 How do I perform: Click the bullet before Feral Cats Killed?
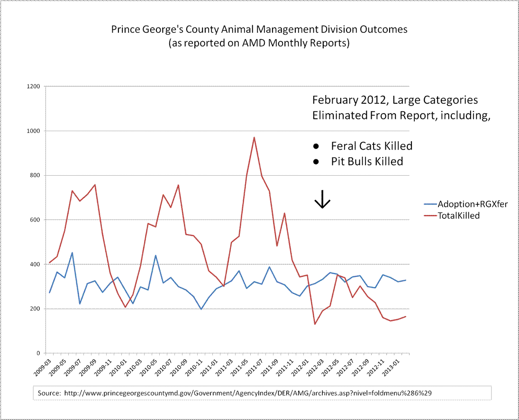pos(317,145)
